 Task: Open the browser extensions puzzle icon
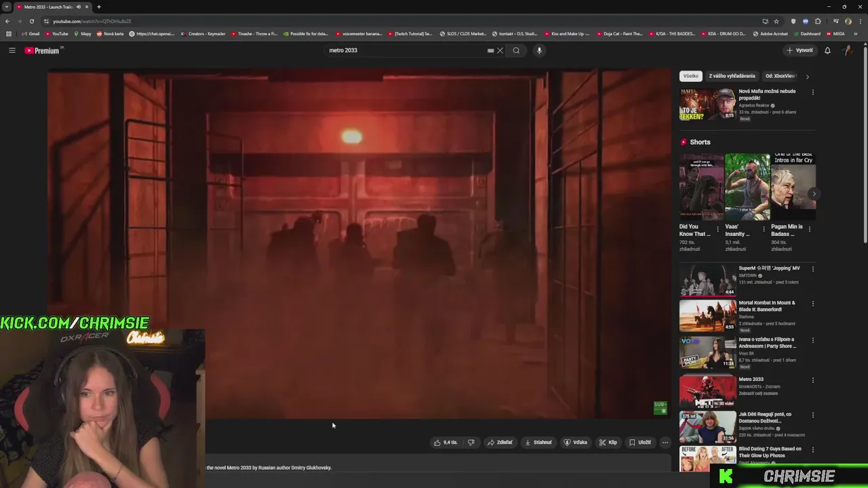tap(818, 21)
